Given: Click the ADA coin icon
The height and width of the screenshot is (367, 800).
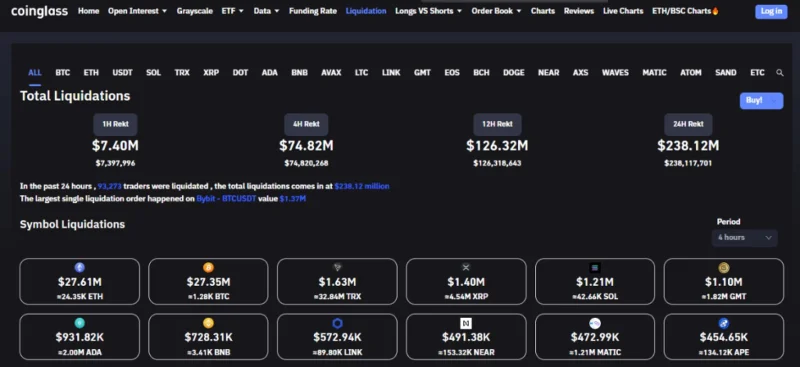Looking at the screenshot, I should pos(80,323).
